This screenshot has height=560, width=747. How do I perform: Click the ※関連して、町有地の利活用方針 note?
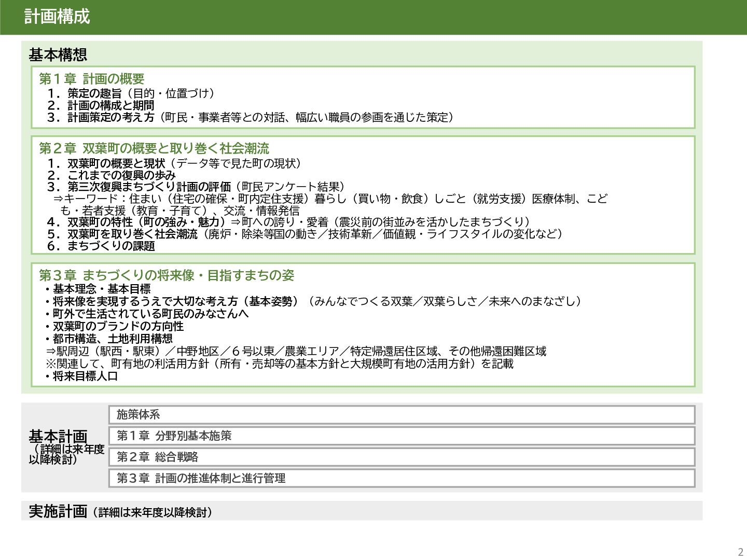coord(280,363)
